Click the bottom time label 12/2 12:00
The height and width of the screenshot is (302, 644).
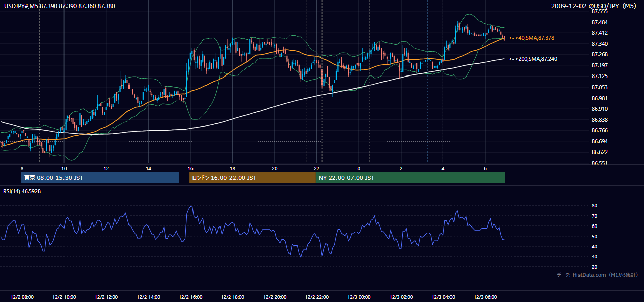pyautogui.click(x=106, y=297)
